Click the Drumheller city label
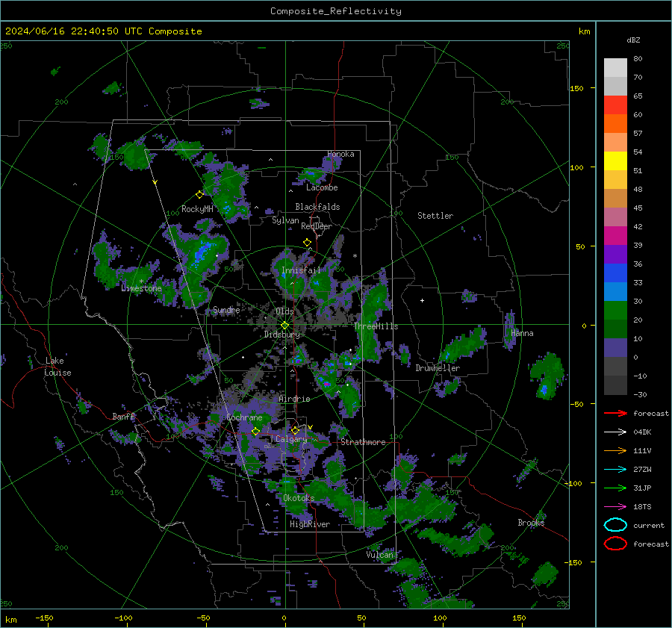The width and height of the screenshot is (672, 628). pos(438,368)
